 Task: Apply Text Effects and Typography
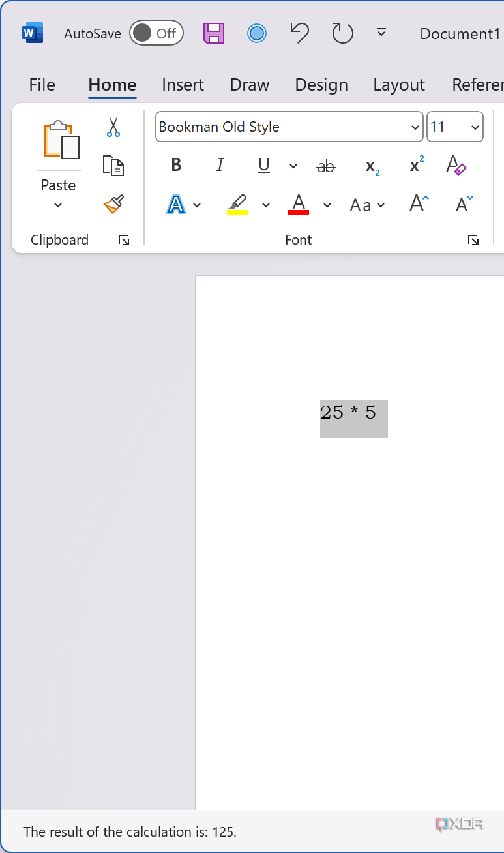pyautogui.click(x=176, y=205)
